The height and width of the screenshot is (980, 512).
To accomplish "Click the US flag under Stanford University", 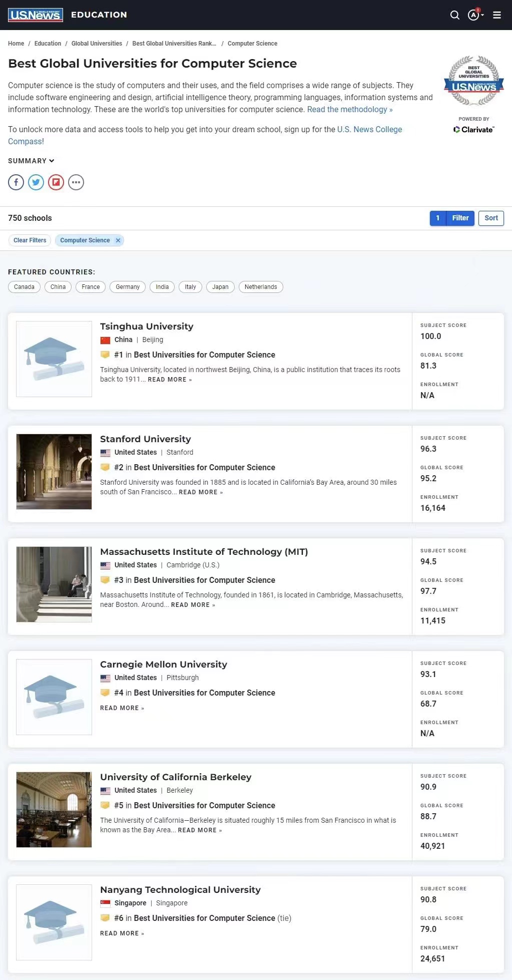I will [105, 453].
